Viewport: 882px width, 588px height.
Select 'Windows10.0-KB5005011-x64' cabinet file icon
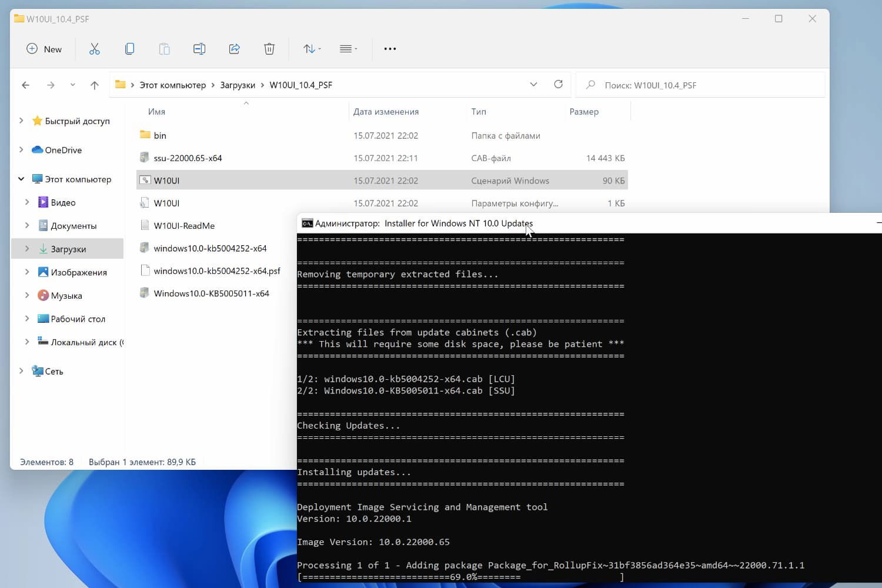(x=145, y=292)
